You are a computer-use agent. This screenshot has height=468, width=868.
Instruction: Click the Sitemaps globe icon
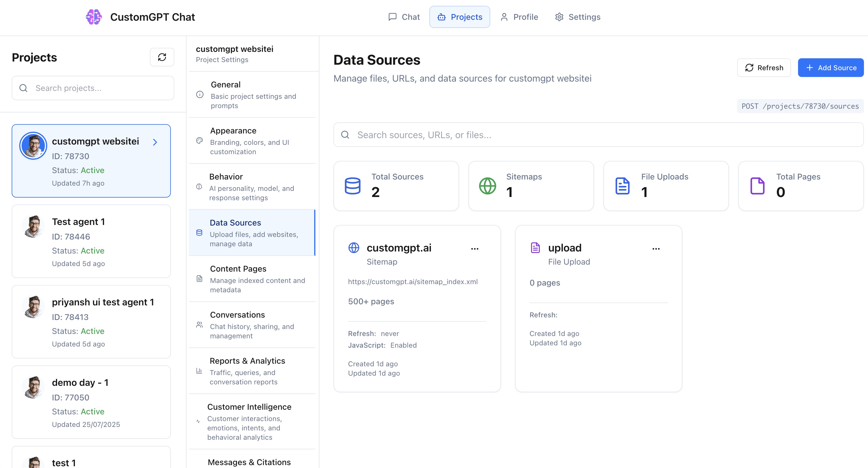488,186
